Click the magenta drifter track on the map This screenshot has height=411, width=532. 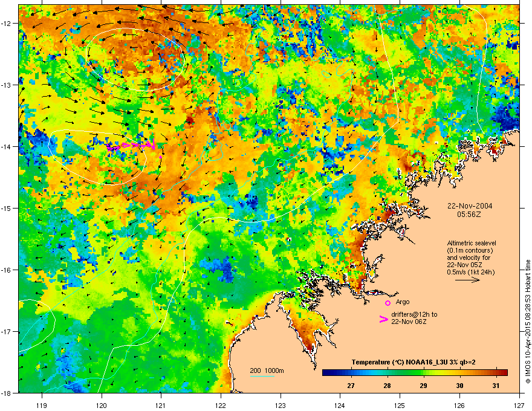point(131,146)
